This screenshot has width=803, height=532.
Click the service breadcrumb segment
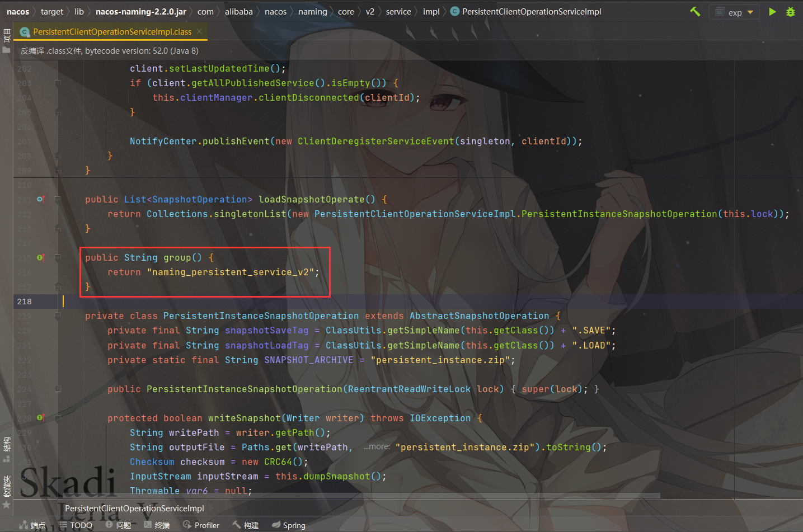pos(398,11)
